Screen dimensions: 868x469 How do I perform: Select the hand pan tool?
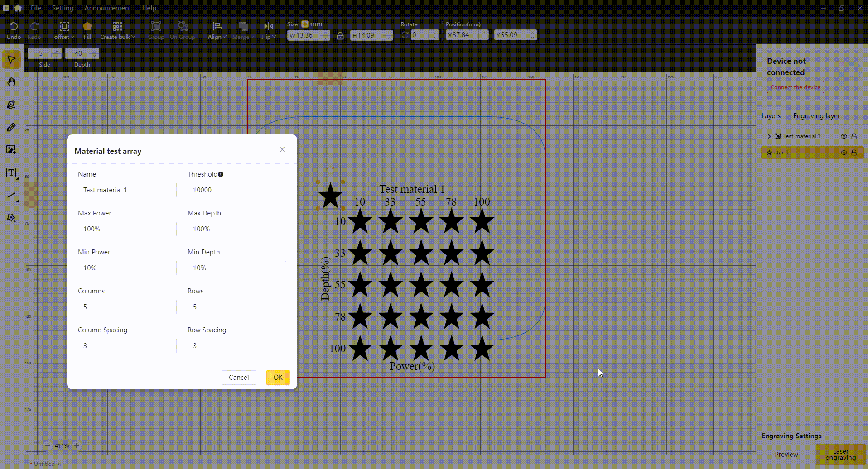pyautogui.click(x=11, y=82)
